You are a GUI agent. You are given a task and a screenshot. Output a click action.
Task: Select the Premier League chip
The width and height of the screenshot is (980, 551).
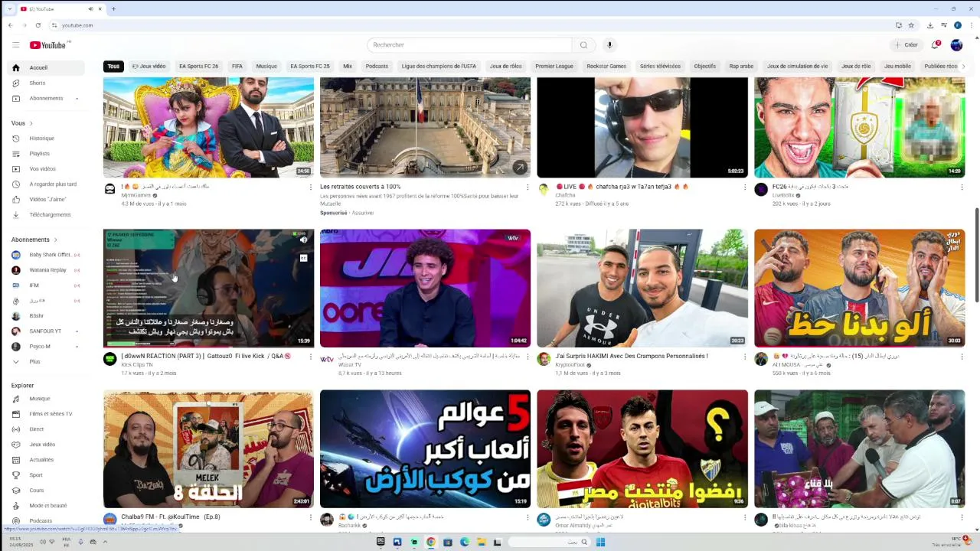554,67
